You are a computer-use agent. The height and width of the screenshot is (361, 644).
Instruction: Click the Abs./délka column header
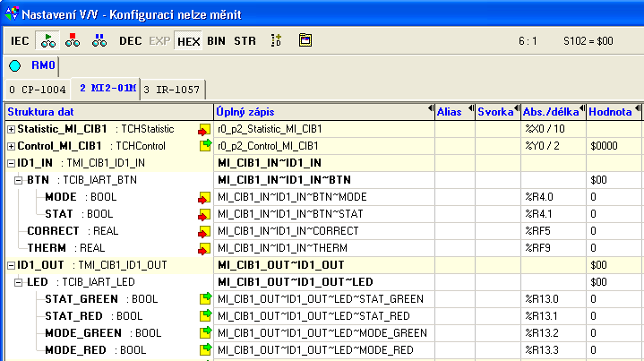554,112
